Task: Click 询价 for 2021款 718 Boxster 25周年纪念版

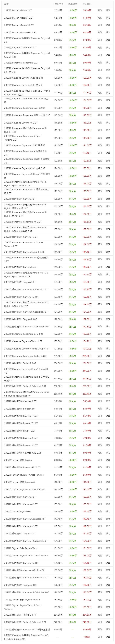Action: 100,630
